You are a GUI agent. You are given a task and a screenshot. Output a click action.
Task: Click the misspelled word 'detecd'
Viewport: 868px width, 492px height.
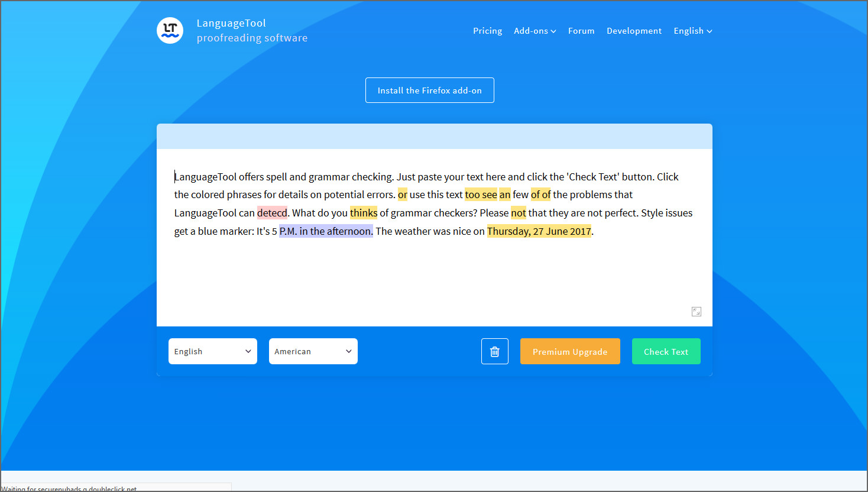[272, 213]
